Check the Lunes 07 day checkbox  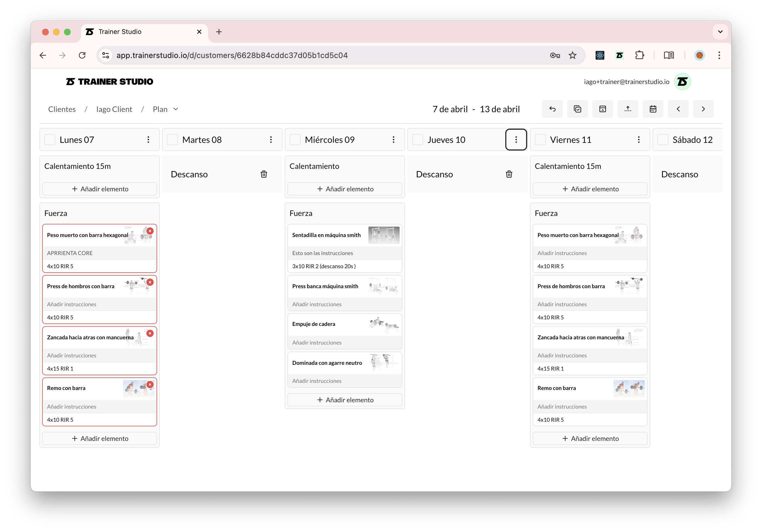click(50, 139)
